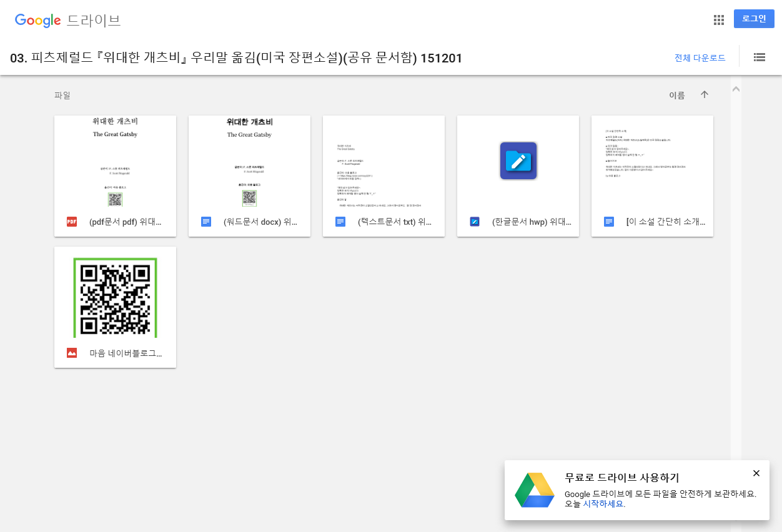Click the red PDF file type icon
Viewport: 782px width, 532px height.
pyautogui.click(x=72, y=222)
